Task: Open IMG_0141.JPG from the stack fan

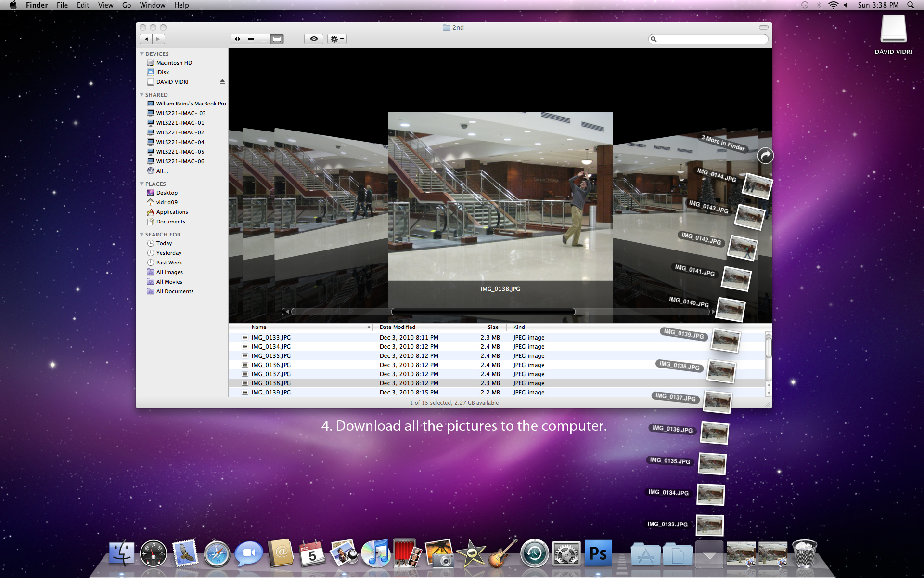Action: 736,278
